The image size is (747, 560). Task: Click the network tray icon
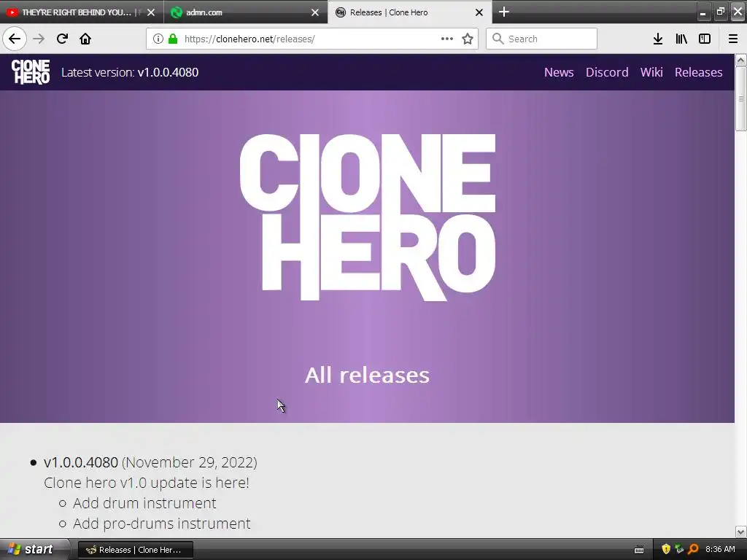coord(679,550)
